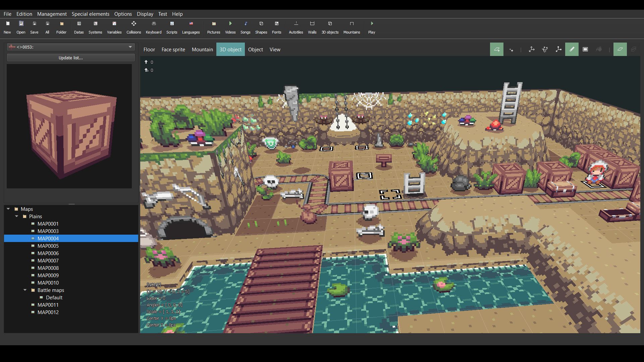Select the walls placement icon
Viewport: 644px width, 362px height.
[312, 23]
